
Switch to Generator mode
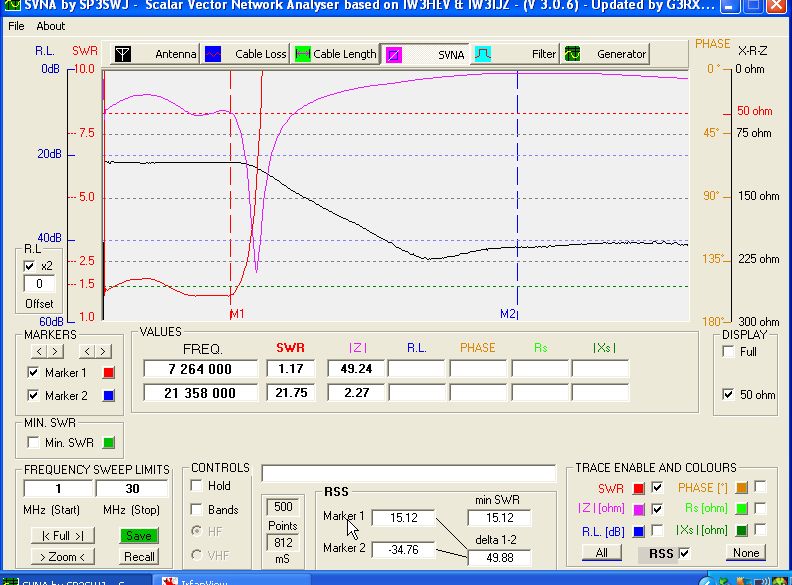click(x=606, y=54)
